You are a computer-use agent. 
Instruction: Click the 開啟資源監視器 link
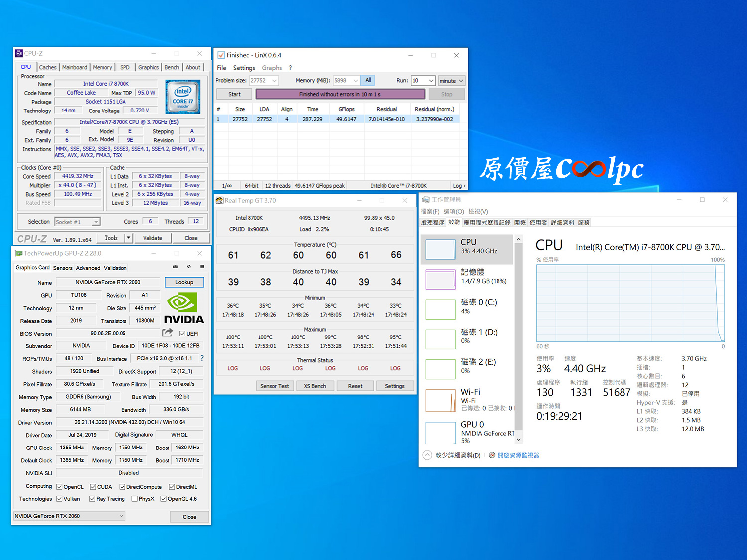(518, 455)
